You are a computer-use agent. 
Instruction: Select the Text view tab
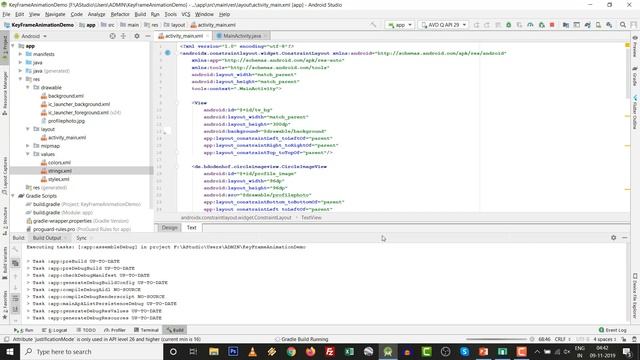point(191,228)
